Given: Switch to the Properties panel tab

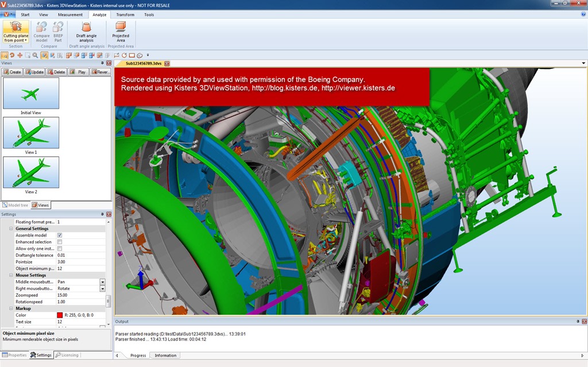Looking at the screenshot, I should [14, 355].
